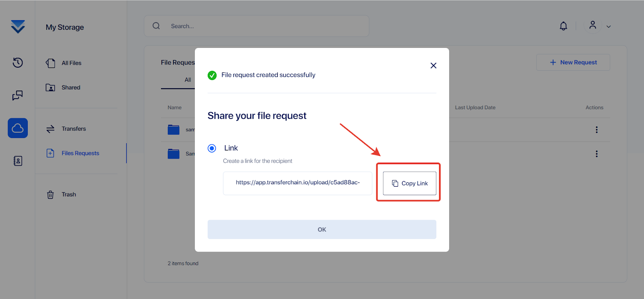The width and height of the screenshot is (644, 299).
Task: Open the history clock sidebar icon
Action: point(18,62)
